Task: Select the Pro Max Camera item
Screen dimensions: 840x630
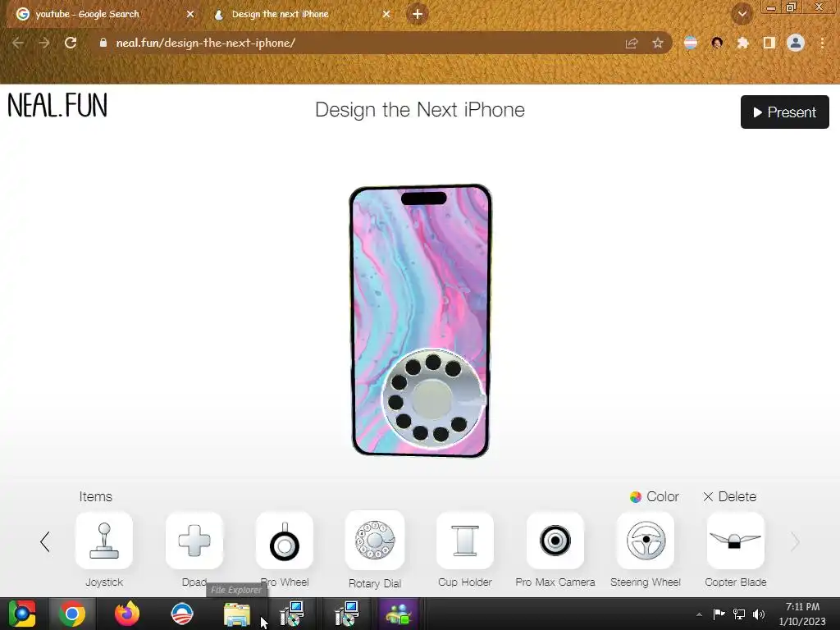Action: click(x=555, y=541)
